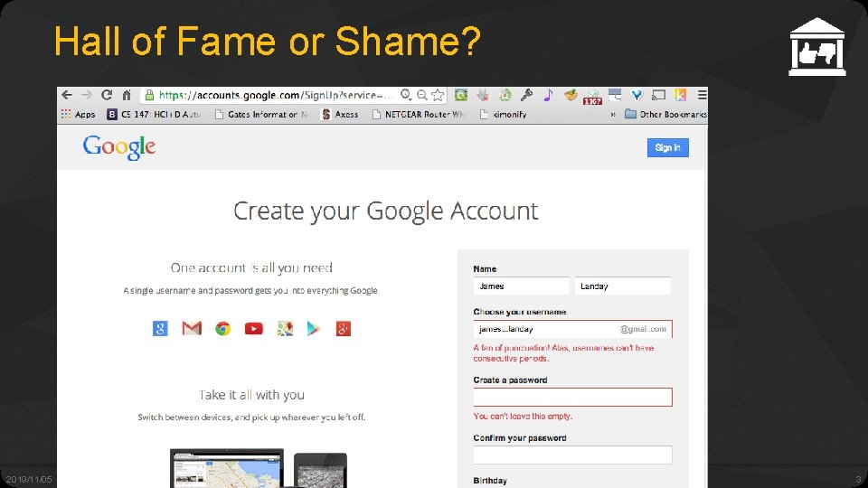The image size is (868, 488).
Task: Click the blue Sign in button
Action: (667, 147)
